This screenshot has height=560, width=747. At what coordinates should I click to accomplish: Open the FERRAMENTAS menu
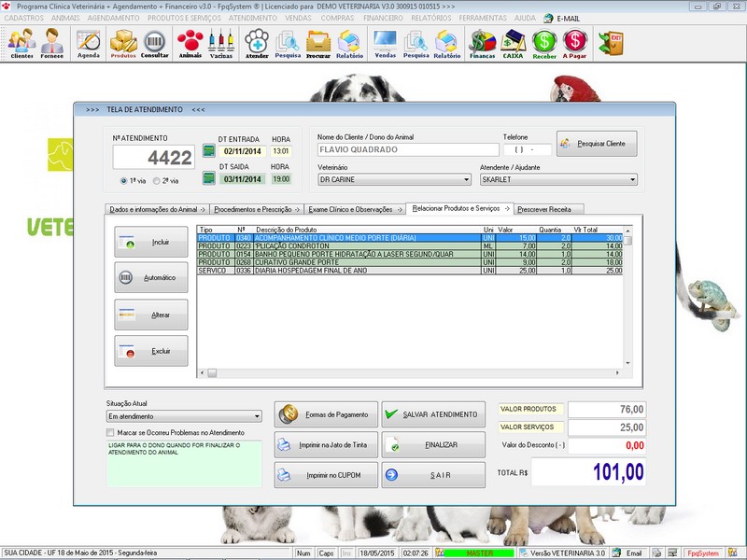pos(483,18)
